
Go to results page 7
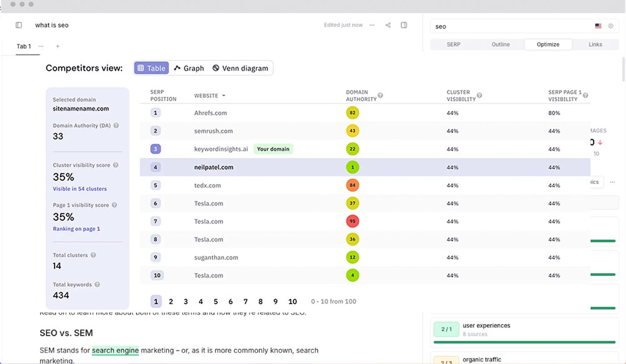[245, 301]
